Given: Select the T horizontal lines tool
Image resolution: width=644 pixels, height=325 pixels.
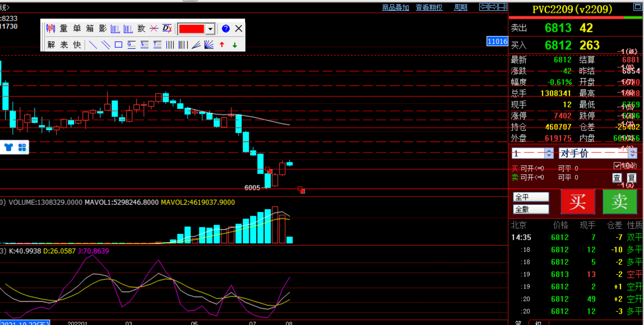Looking at the screenshot, I should (x=157, y=45).
